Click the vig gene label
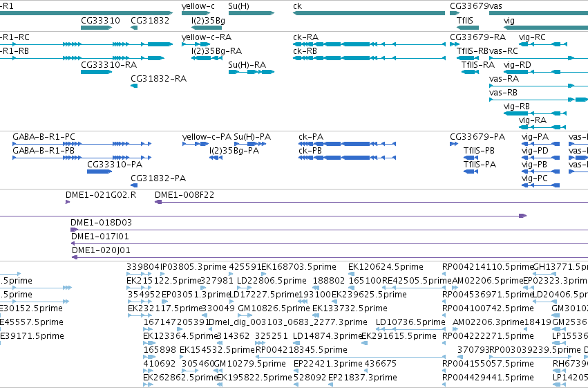Viewport: 588px width, 388px height. pyautogui.click(x=509, y=21)
